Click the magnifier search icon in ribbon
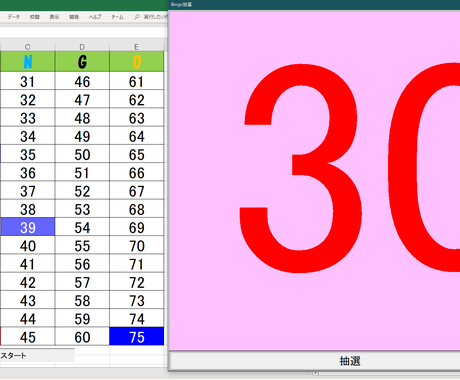Image resolution: width=460 pixels, height=380 pixels. coord(137,17)
